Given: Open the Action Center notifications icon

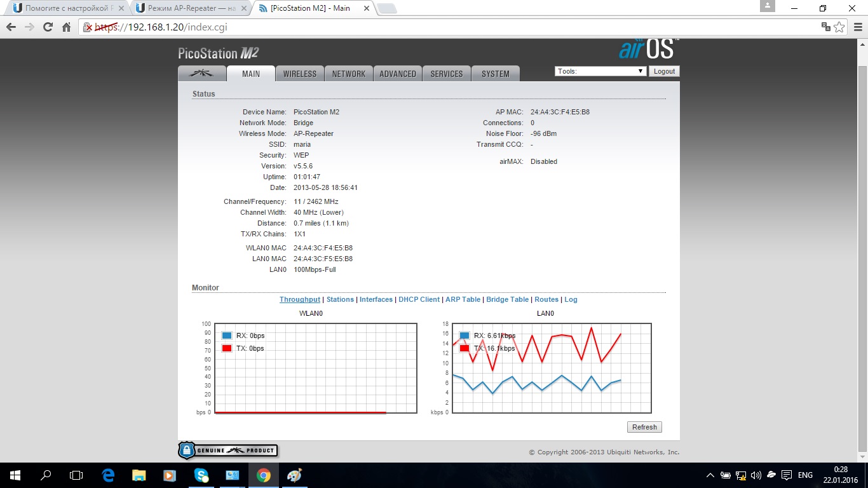Looking at the screenshot, I should 786,475.
